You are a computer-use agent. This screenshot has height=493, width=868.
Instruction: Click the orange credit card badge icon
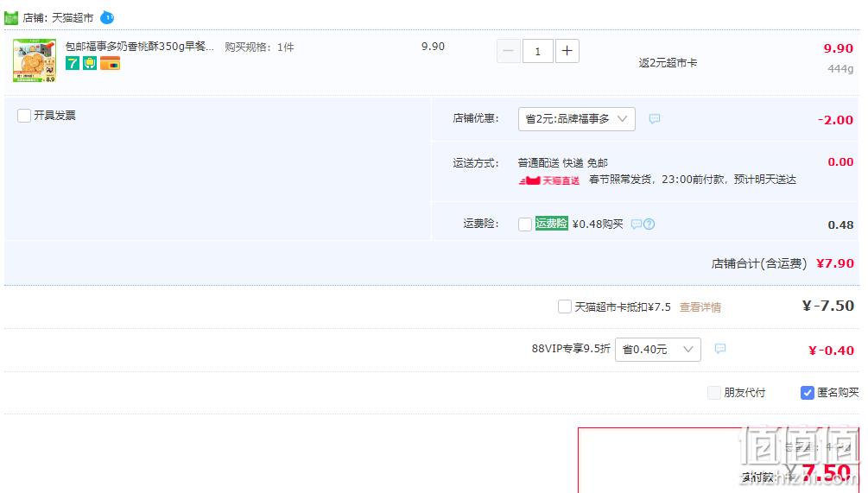tap(111, 63)
